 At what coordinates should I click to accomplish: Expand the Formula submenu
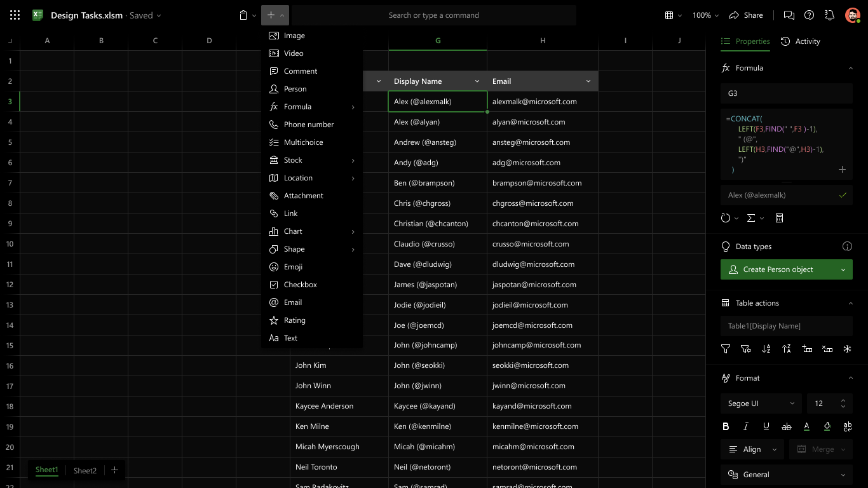tap(312, 107)
